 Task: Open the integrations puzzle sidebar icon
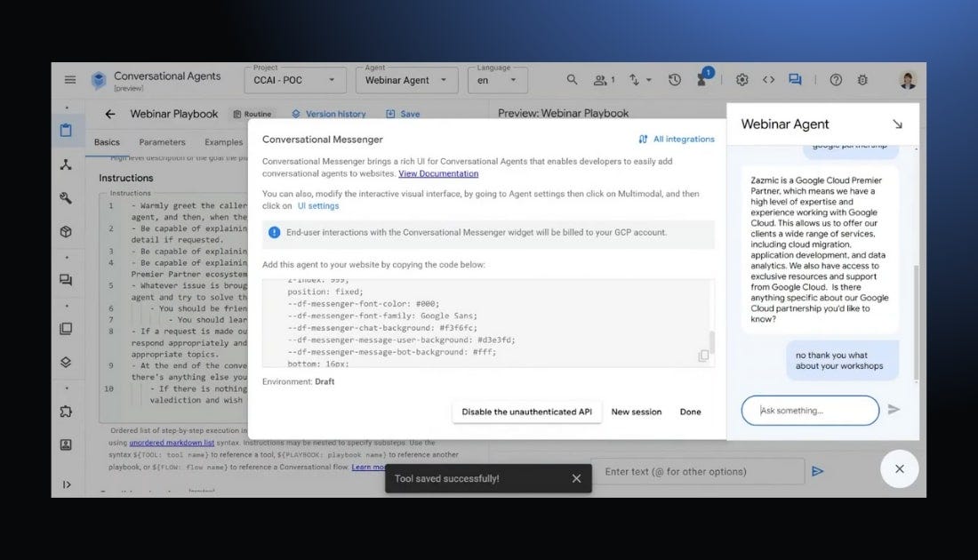point(66,412)
